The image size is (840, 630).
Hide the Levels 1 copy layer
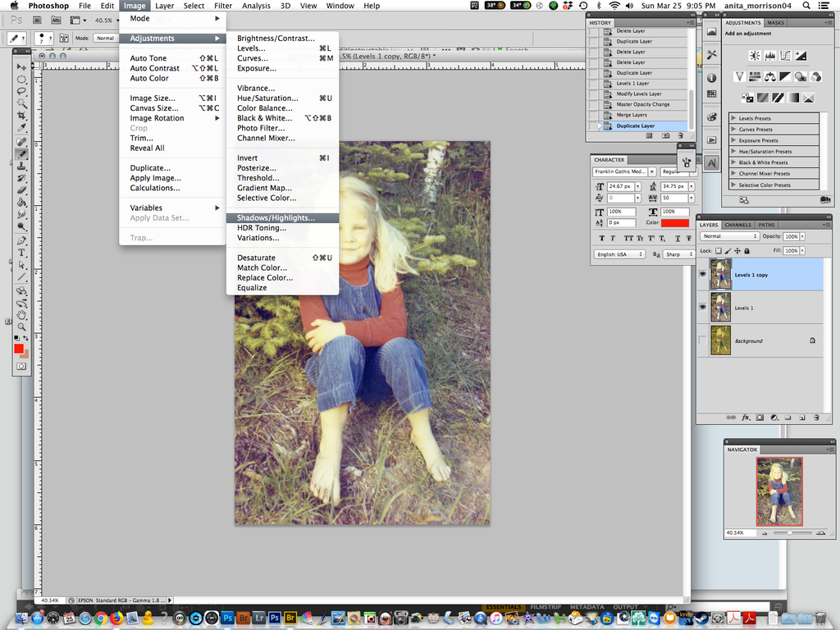click(702, 273)
